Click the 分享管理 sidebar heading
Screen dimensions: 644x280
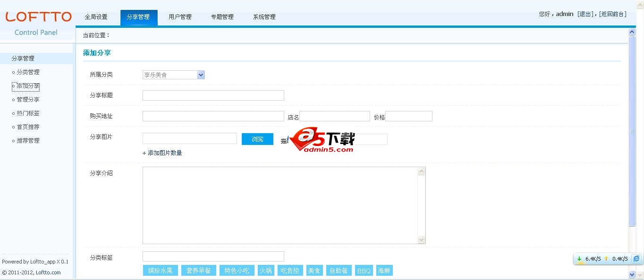36,59
